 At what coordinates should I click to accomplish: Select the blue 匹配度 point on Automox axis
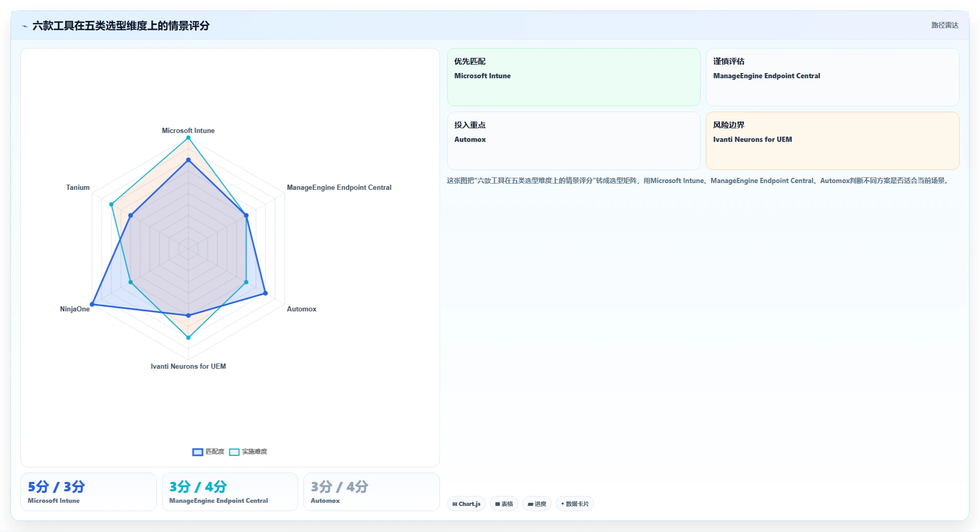click(265, 293)
